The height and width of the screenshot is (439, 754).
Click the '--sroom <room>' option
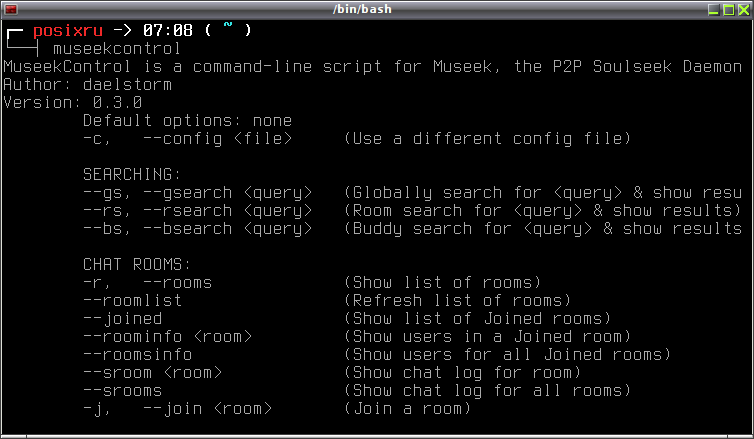[x=152, y=373]
